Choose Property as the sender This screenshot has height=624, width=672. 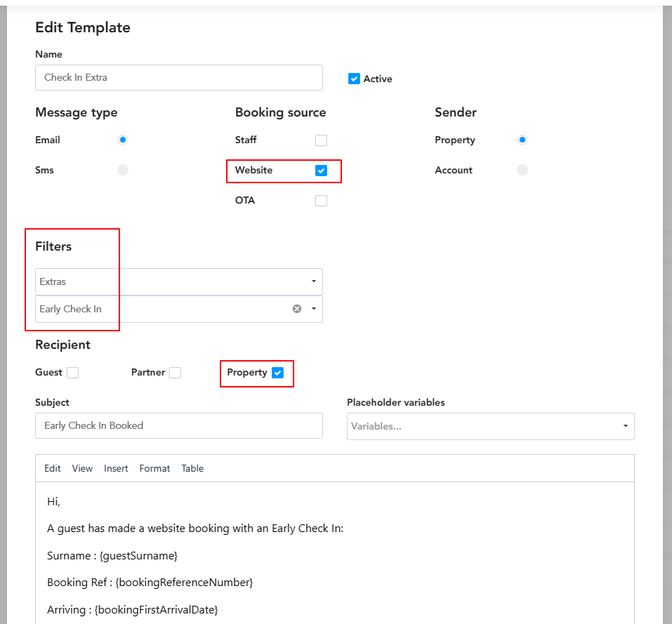click(522, 140)
